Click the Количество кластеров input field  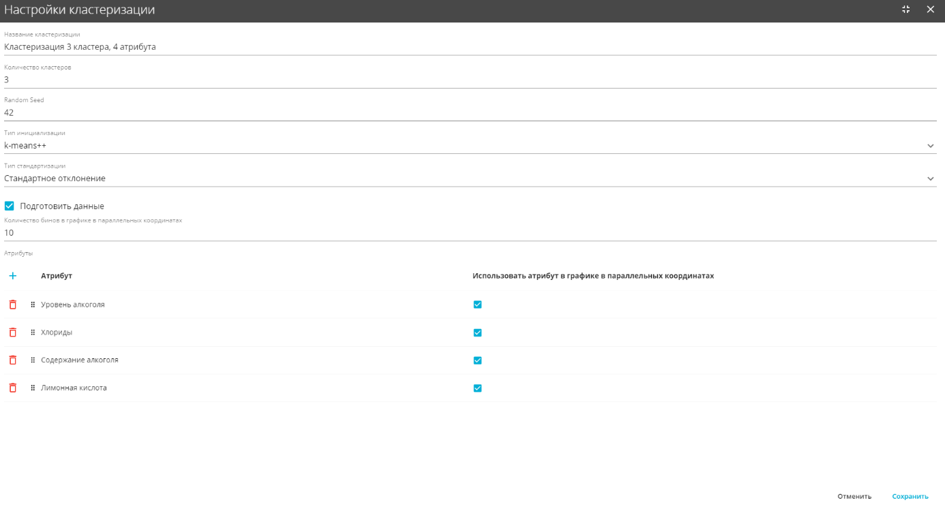point(470,80)
